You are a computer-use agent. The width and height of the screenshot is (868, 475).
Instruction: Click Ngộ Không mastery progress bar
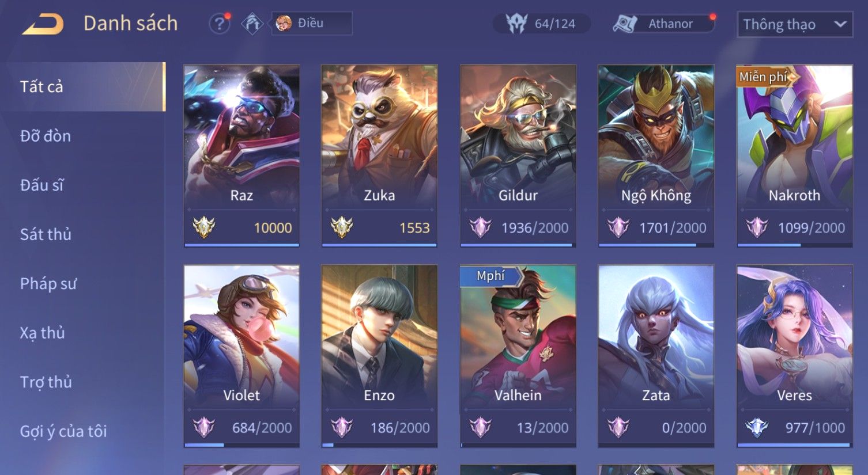[656, 245]
